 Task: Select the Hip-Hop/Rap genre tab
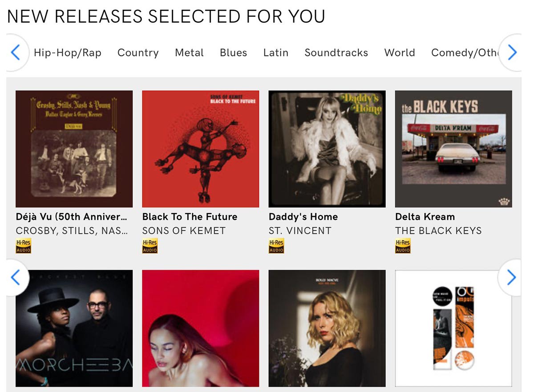pyautogui.click(x=68, y=52)
